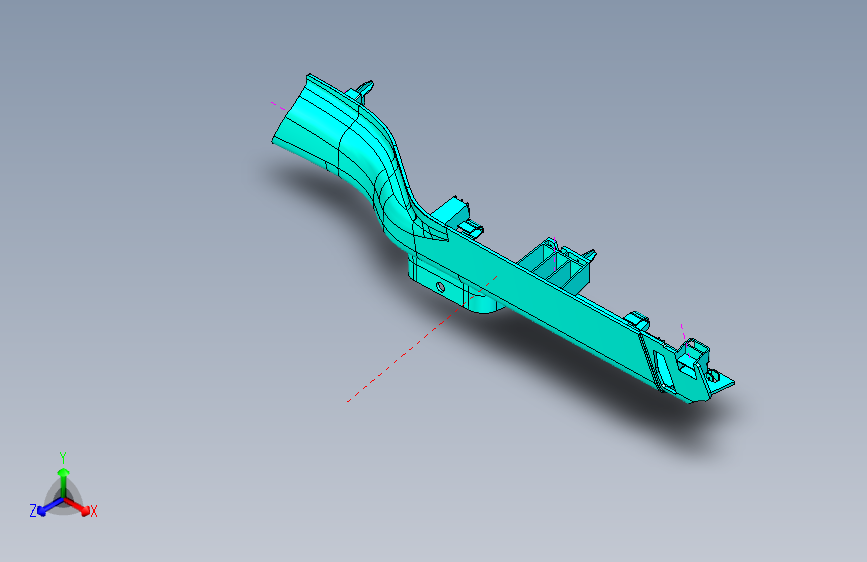Click the blue Z axis of the triad
867x562 pixels.
click(50, 507)
